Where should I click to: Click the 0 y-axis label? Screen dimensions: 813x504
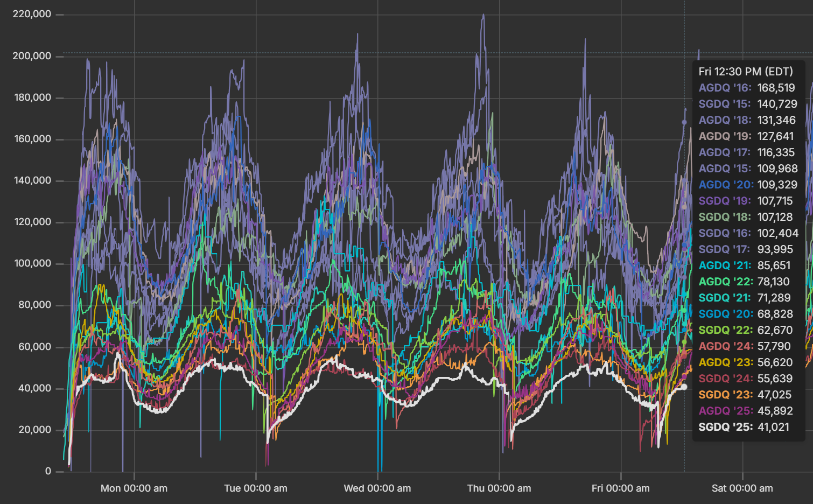pyautogui.click(x=48, y=471)
